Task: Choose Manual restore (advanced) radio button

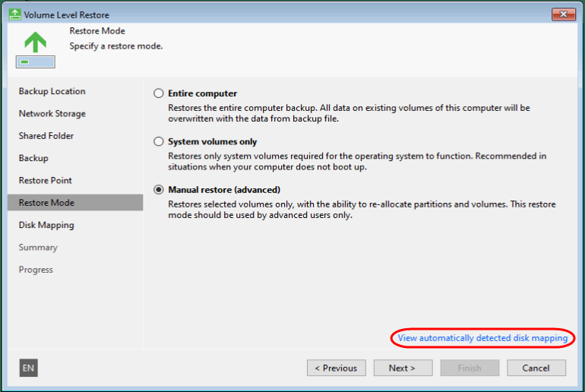Action: pos(159,189)
